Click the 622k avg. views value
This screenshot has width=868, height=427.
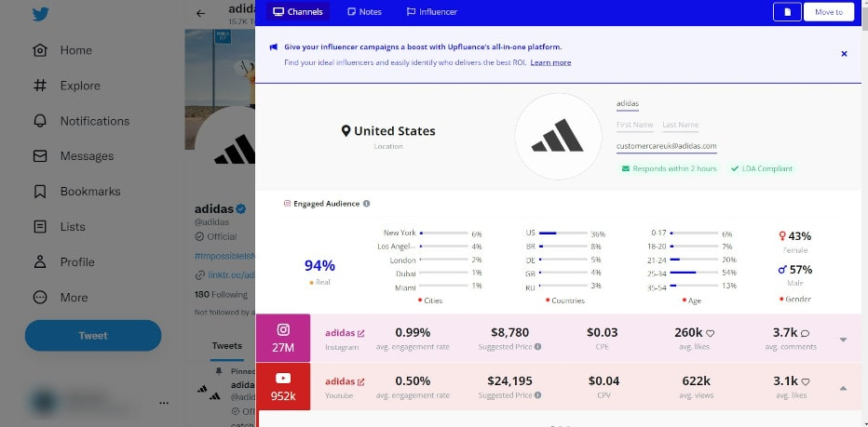[697, 381]
